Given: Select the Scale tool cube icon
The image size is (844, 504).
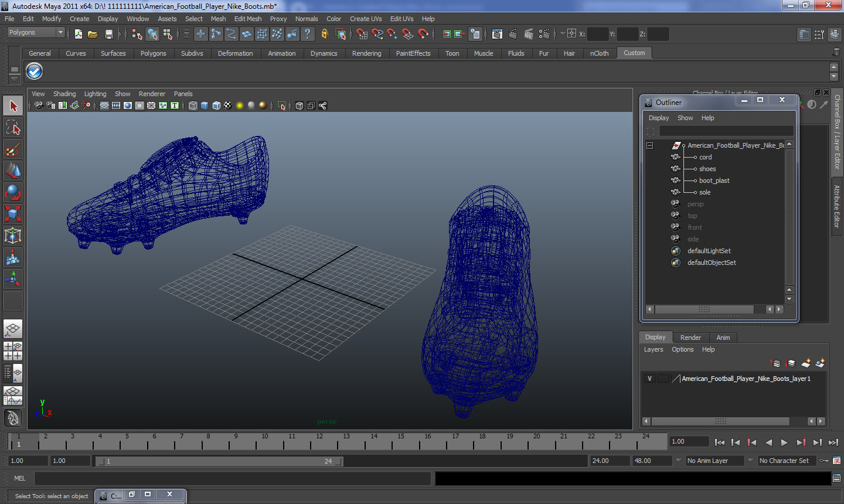Looking at the screenshot, I should tap(13, 213).
